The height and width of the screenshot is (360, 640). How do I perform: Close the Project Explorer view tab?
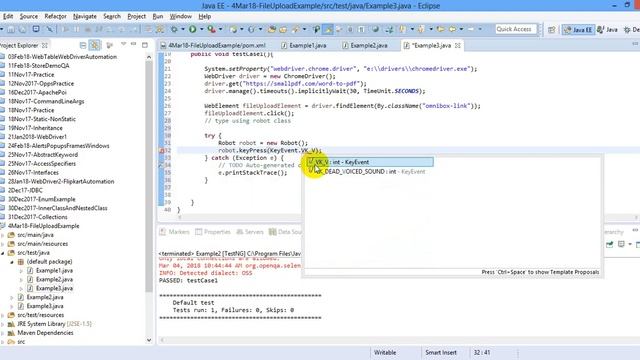click(x=44, y=45)
